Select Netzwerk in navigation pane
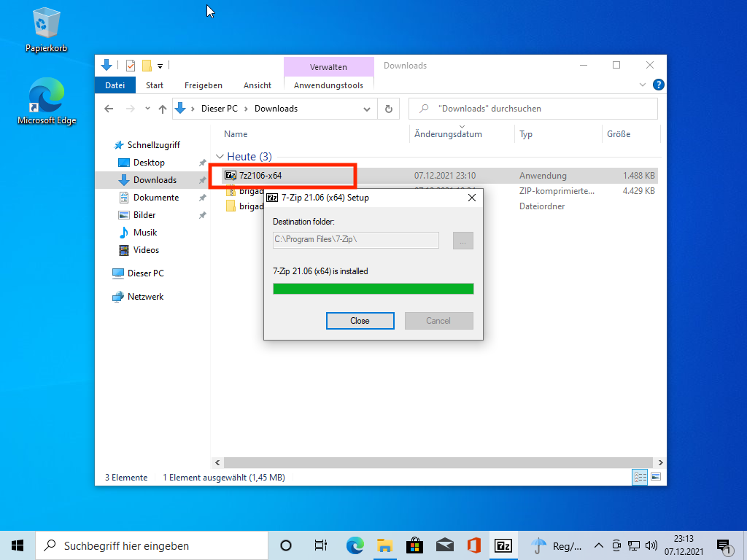The height and width of the screenshot is (560, 747). [x=145, y=297]
